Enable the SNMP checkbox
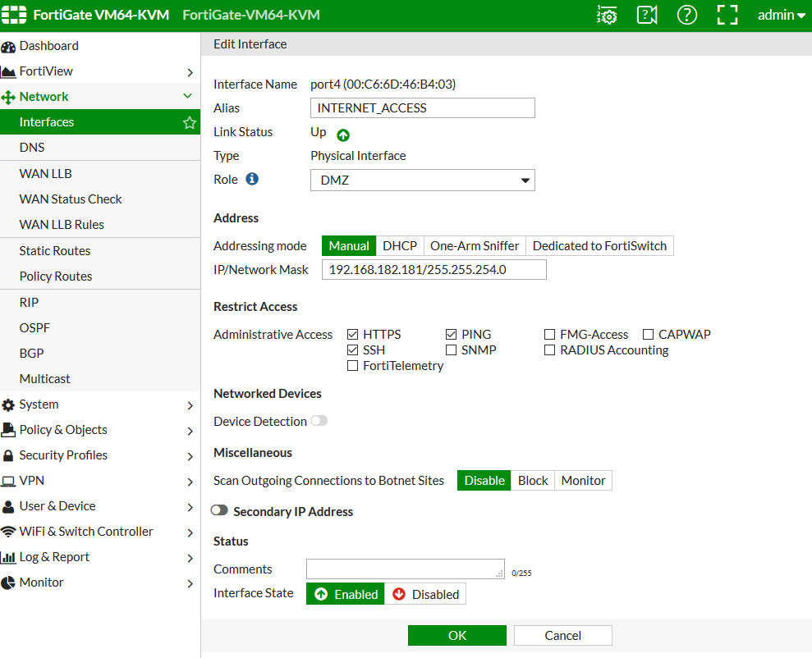 (452, 350)
